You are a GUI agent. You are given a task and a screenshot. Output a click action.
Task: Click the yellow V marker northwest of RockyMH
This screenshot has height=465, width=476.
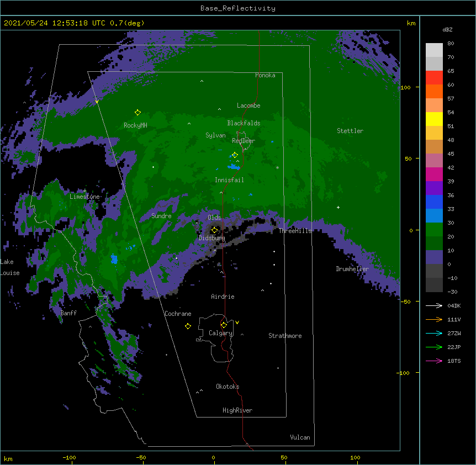point(97,102)
